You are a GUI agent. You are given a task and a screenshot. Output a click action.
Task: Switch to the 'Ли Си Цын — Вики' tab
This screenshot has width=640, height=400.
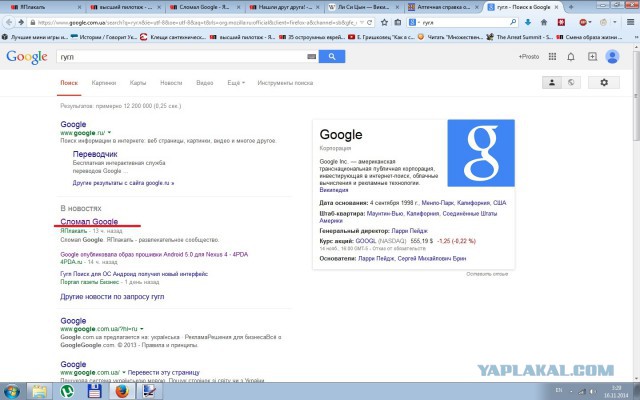point(361,7)
